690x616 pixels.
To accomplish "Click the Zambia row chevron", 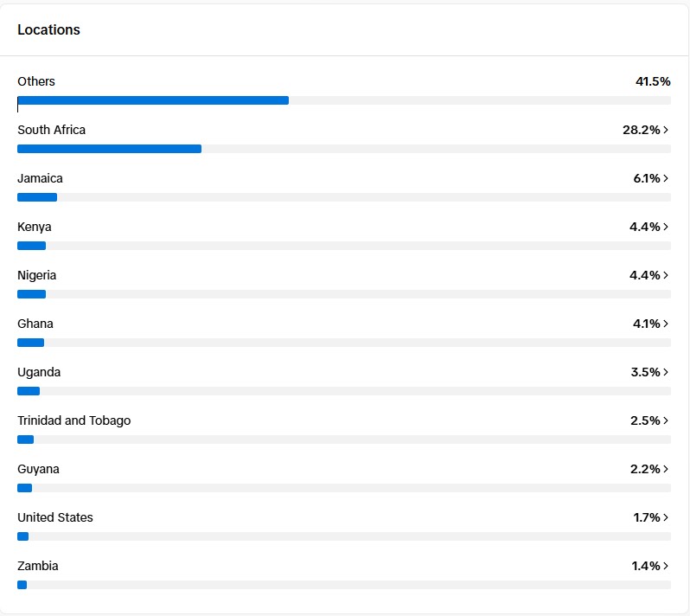I will click(666, 566).
